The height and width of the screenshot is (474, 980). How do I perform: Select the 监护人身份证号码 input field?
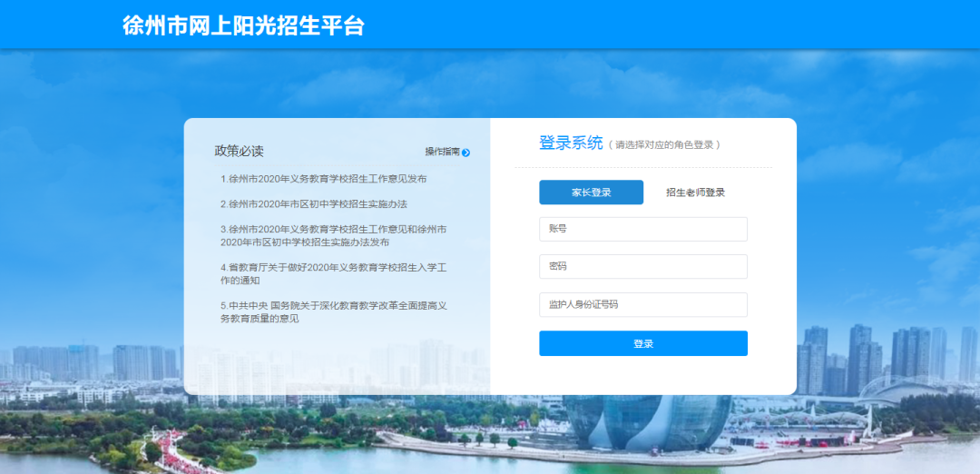[642, 305]
